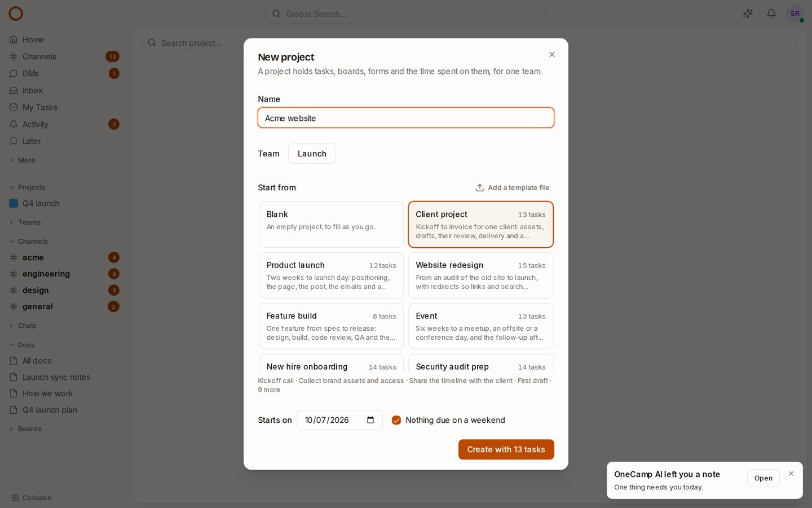Open the Inbox item
The height and width of the screenshot is (508, 812).
pyautogui.click(x=64, y=90)
